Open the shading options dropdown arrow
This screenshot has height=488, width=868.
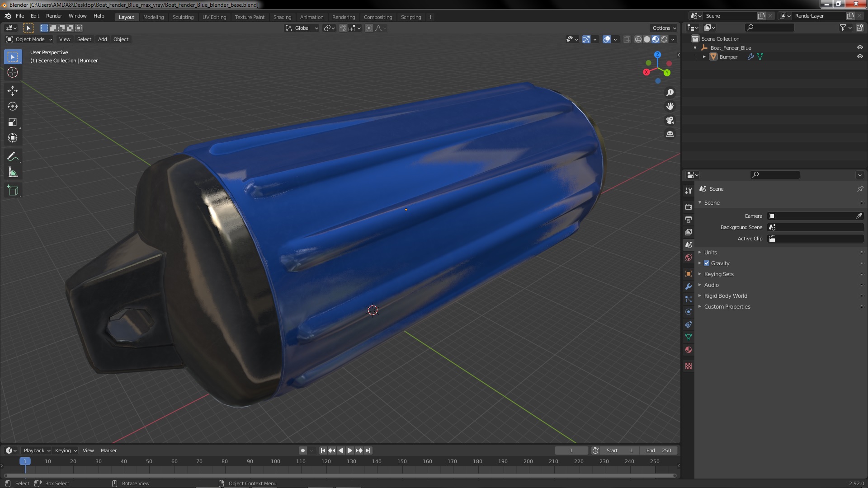click(673, 39)
